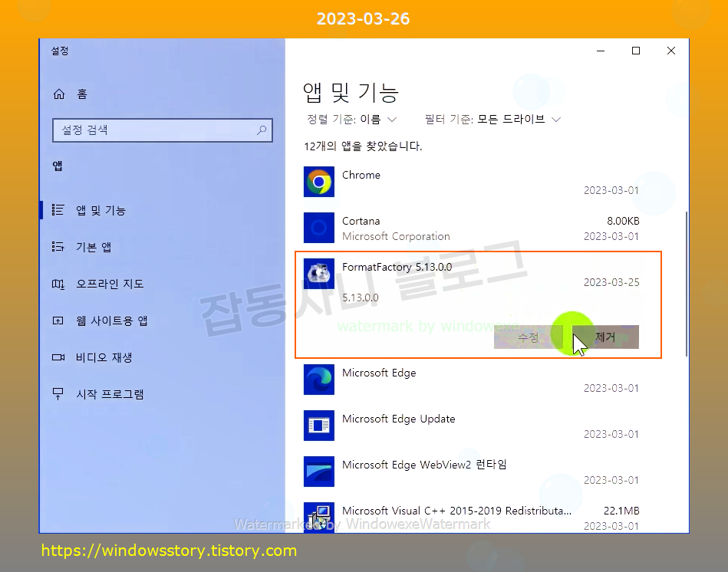Click the Edge WebView2 runtime icon
Image resolution: width=728 pixels, height=572 pixels.
[319, 472]
